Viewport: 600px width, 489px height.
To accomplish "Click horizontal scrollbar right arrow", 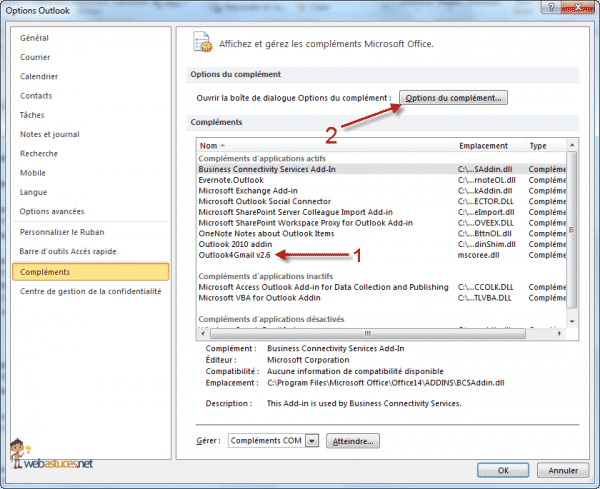I will pos(559,334).
